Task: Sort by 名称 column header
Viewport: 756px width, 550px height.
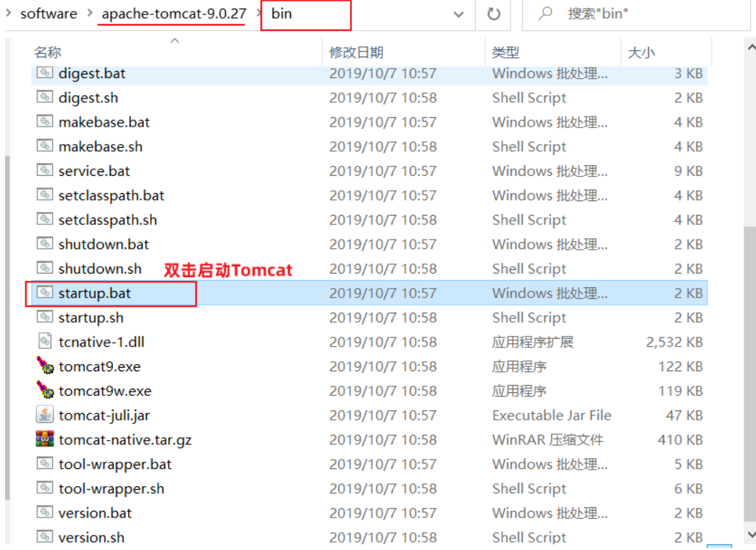Action: [48, 52]
